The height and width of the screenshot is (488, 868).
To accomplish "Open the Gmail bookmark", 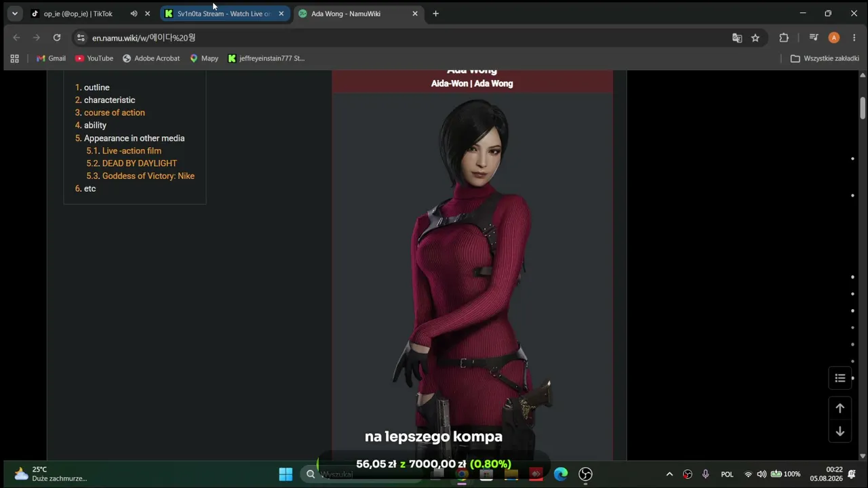I will (51, 58).
